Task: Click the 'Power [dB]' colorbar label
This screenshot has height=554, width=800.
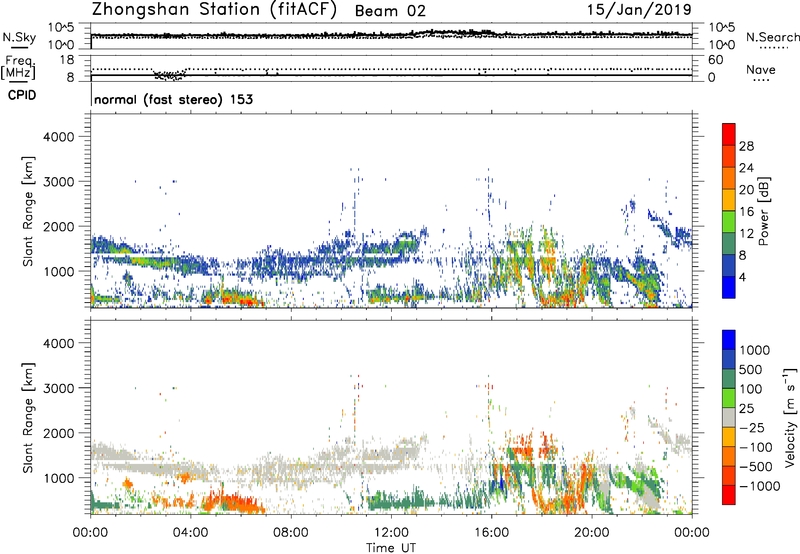Action: (763, 211)
